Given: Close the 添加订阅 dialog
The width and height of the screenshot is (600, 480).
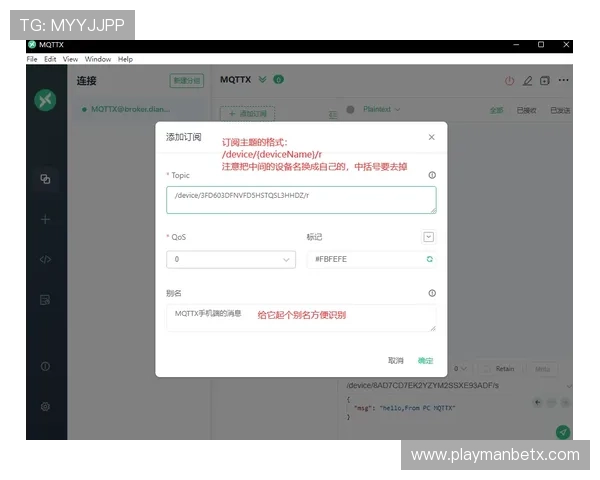Looking at the screenshot, I should tap(431, 137).
